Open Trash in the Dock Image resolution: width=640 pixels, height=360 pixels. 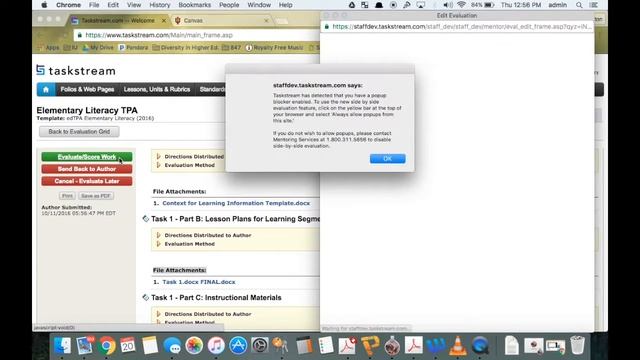point(577,346)
